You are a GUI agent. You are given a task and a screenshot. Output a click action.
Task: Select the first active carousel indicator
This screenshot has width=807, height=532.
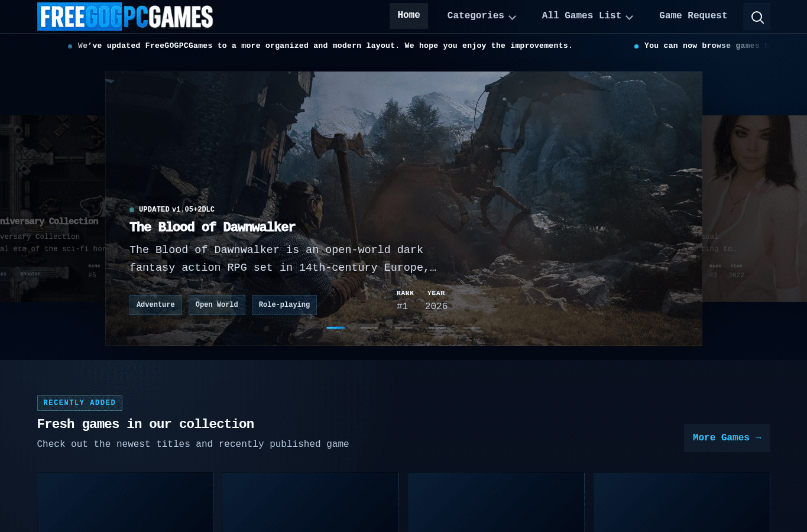(335, 327)
